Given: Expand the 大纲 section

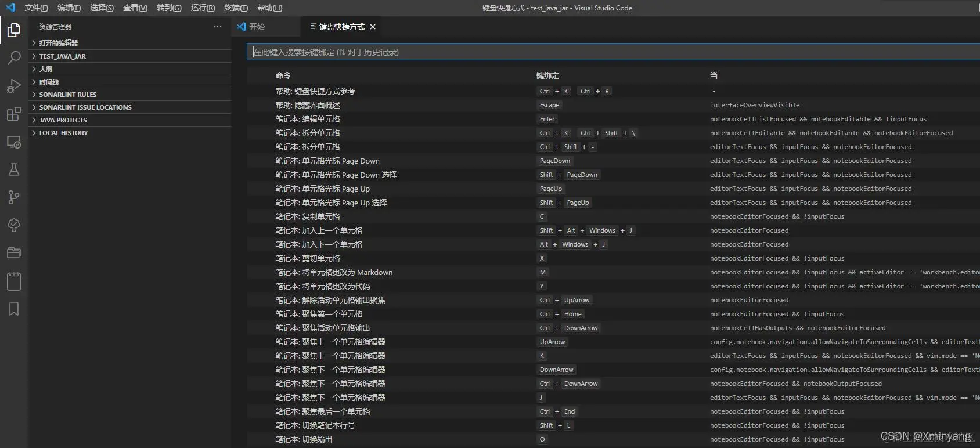Looking at the screenshot, I should 130,69.
